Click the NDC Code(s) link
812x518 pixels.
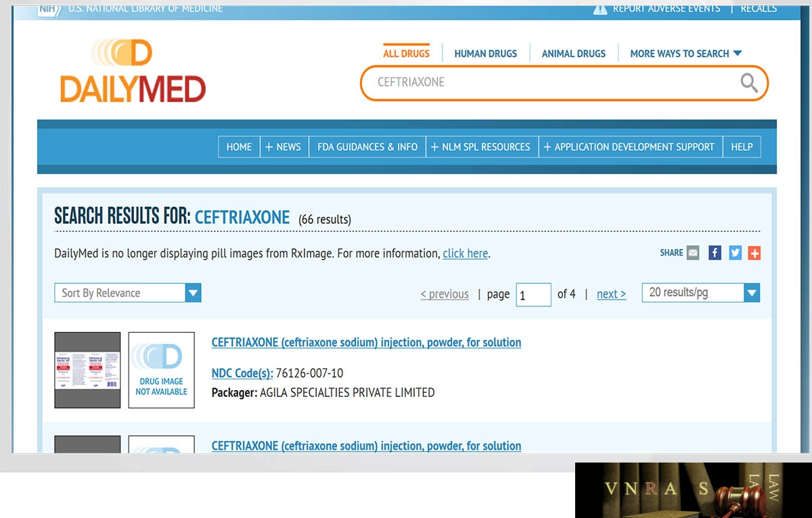click(x=242, y=373)
